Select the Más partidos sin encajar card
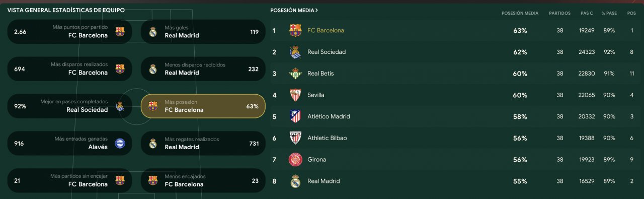This screenshot has height=199, width=644. [x=70, y=180]
